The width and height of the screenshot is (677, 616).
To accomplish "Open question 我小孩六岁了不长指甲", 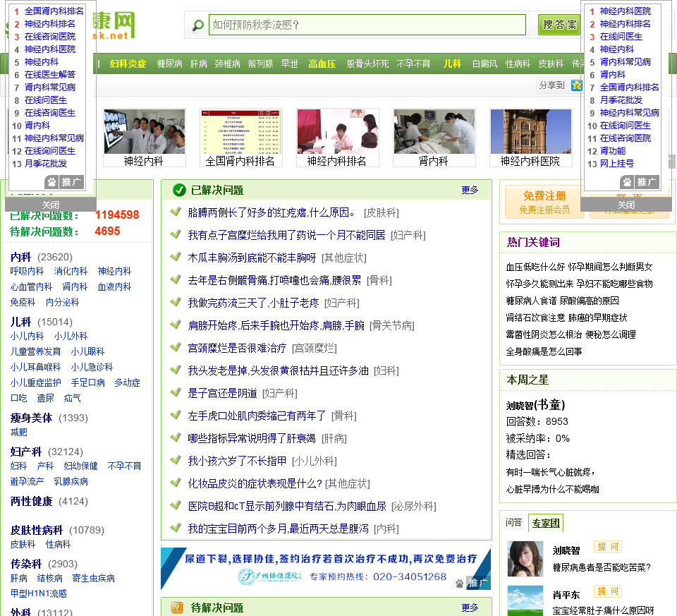I will tap(237, 461).
